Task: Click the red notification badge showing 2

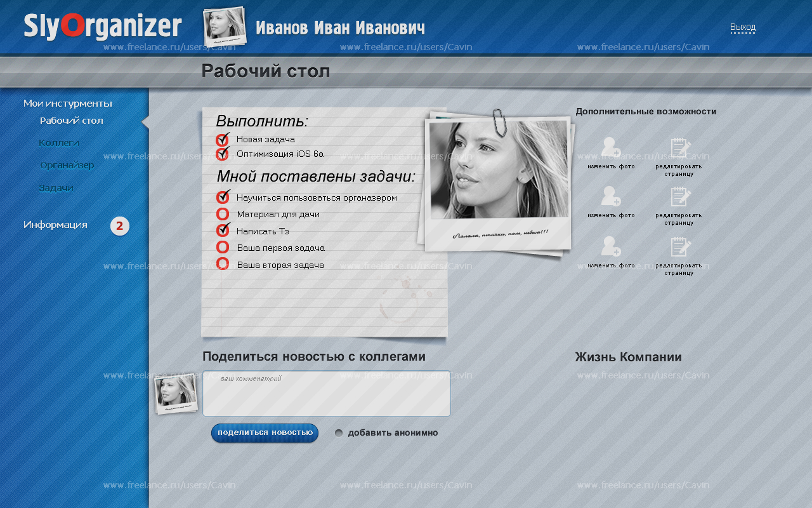Action: coord(119,226)
